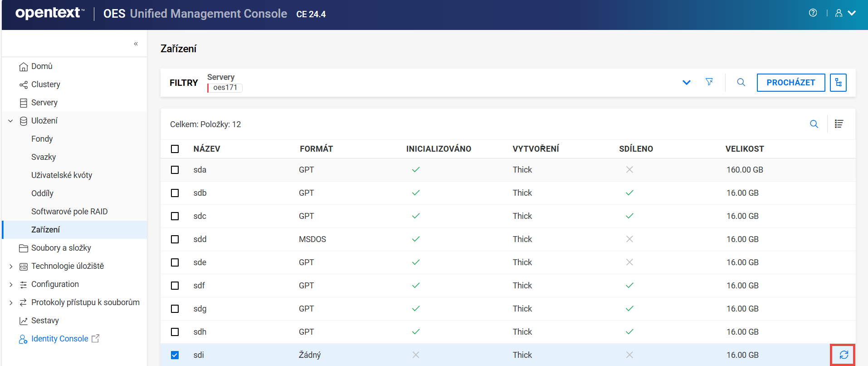This screenshot has width=868, height=366.
Task: Go to Softwarové pole RAID page
Action: click(69, 212)
